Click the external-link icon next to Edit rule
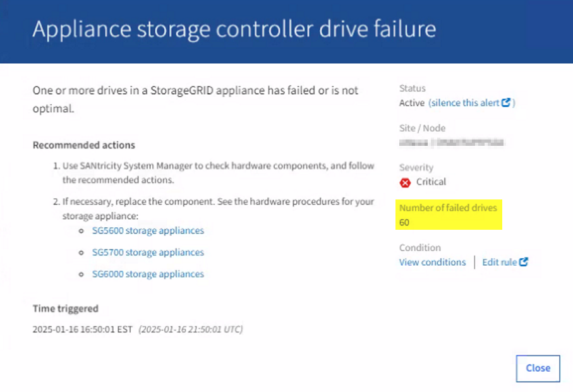 524,262
